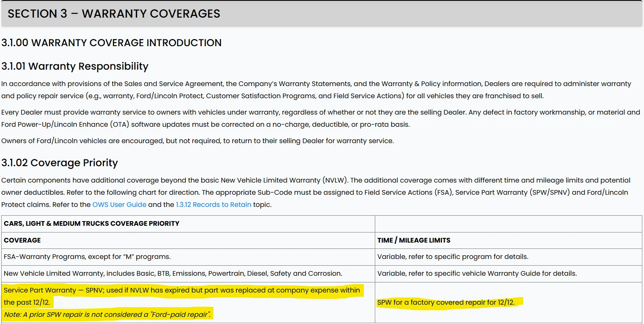Click the paragraph starting 'In accordance with provisions'
The image size is (644, 324).
tap(316, 90)
